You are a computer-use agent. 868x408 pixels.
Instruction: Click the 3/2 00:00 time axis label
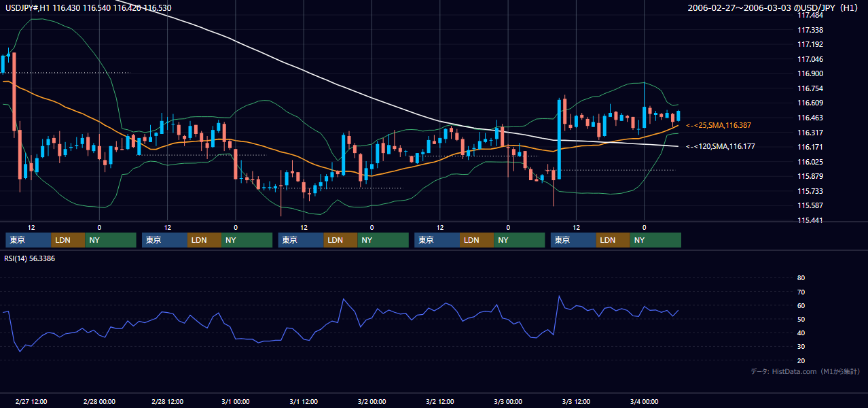click(372, 401)
